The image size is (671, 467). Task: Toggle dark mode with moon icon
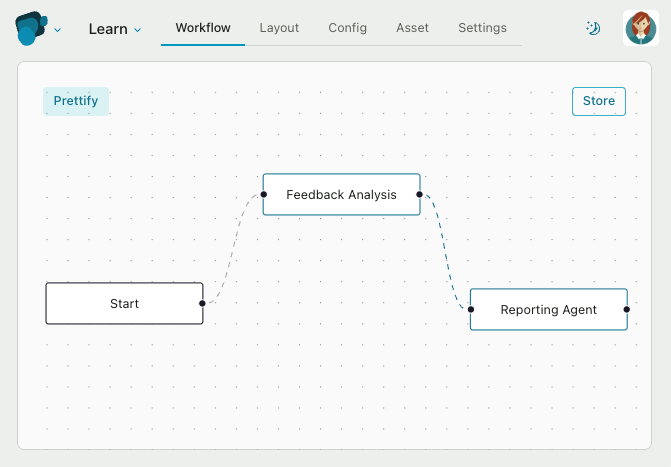point(593,28)
